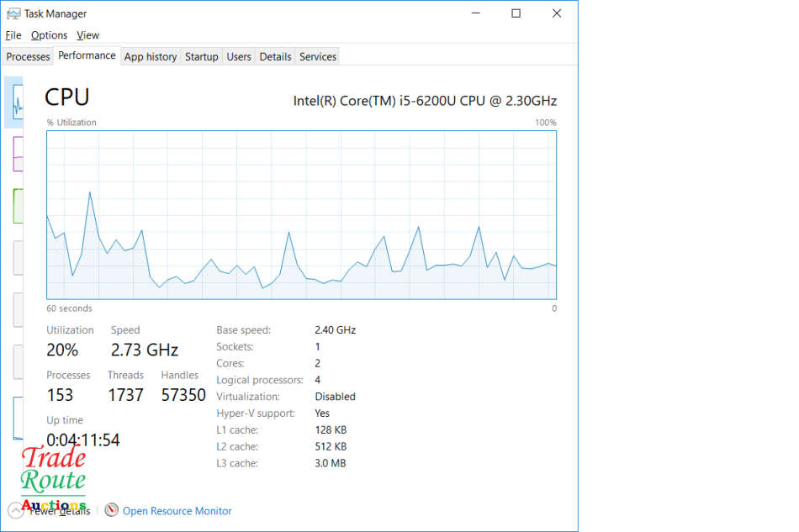Open Resource Monitor link
799x532 pixels.
tap(177, 511)
